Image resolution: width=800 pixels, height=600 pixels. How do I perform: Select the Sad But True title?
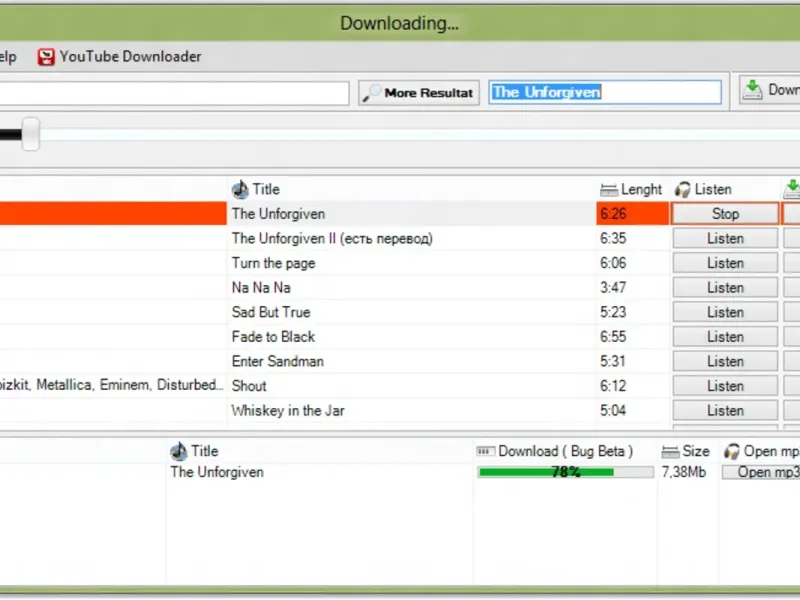(271, 312)
